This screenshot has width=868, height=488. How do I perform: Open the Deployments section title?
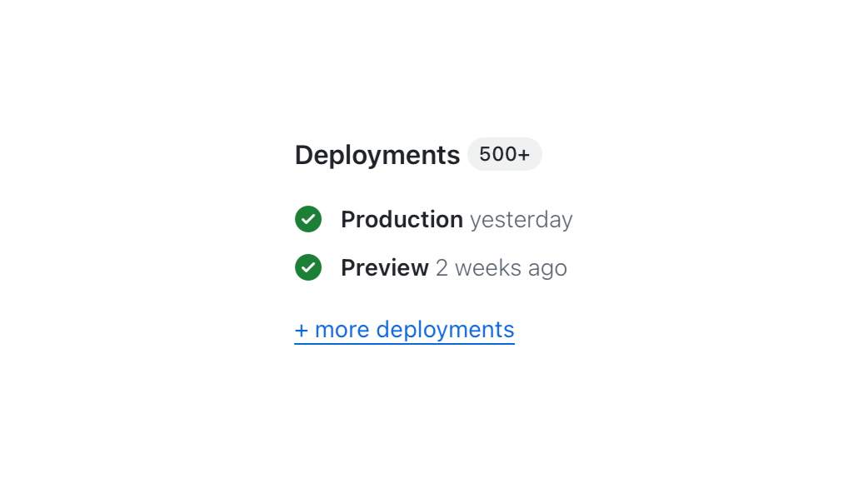click(x=377, y=155)
